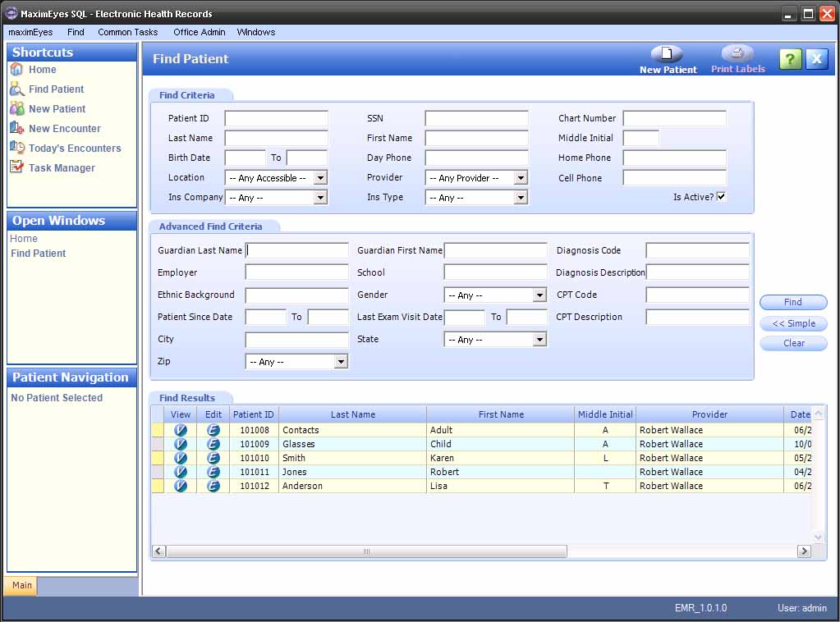Click the Middle Initial input field
This screenshot has width=840, height=622.
click(640, 138)
